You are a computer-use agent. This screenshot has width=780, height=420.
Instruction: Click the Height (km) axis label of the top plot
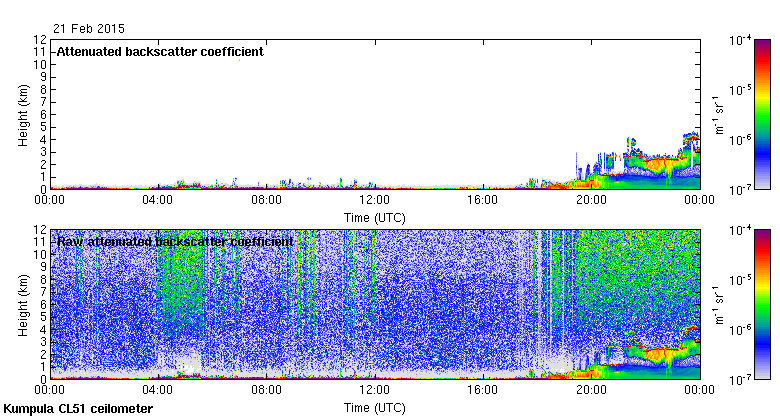(x=23, y=114)
